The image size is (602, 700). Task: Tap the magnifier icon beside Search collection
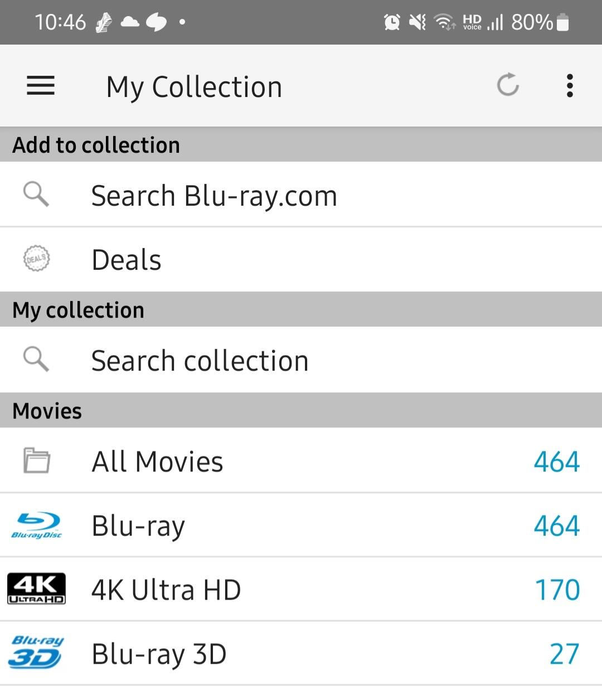pos(36,359)
